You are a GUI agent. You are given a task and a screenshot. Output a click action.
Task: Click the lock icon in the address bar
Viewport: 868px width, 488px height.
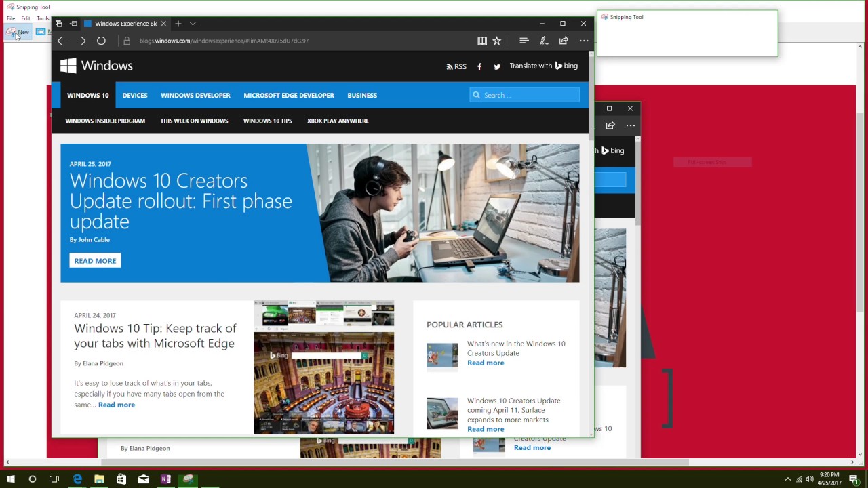127,41
